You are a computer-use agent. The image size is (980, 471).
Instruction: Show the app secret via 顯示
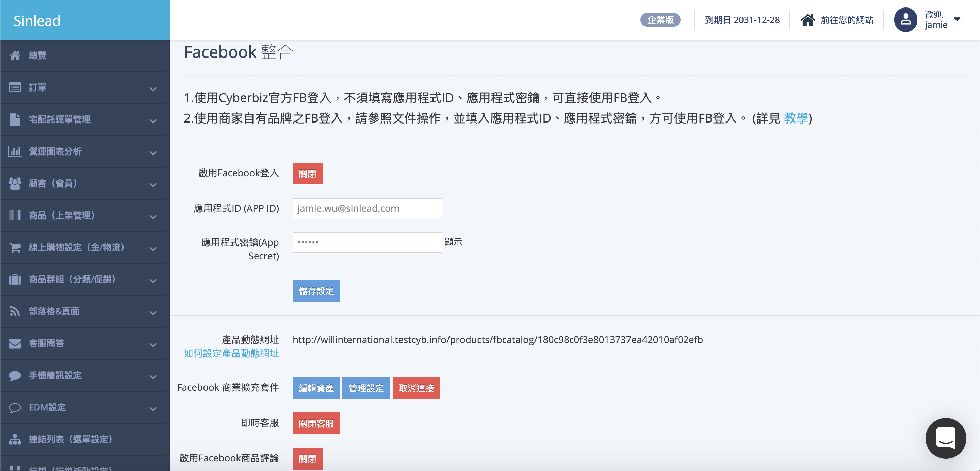coord(453,242)
